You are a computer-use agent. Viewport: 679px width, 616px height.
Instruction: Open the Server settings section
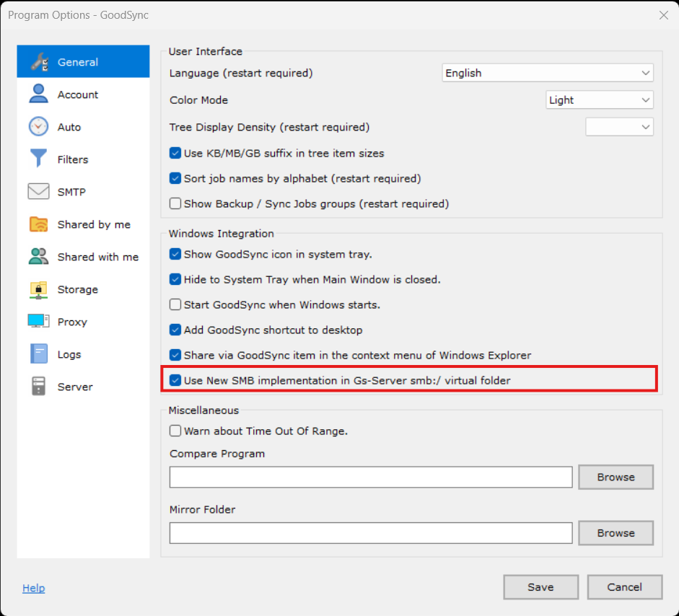tap(75, 387)
